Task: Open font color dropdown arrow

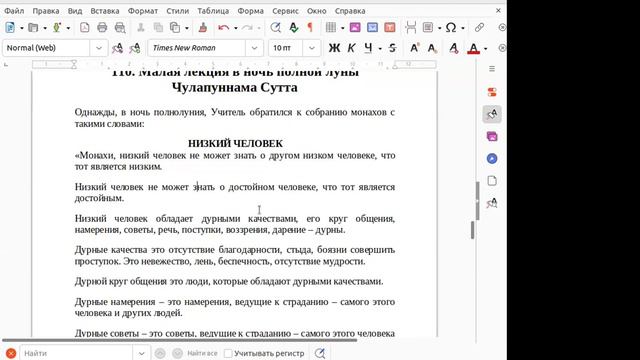Action: coord(485,49)
